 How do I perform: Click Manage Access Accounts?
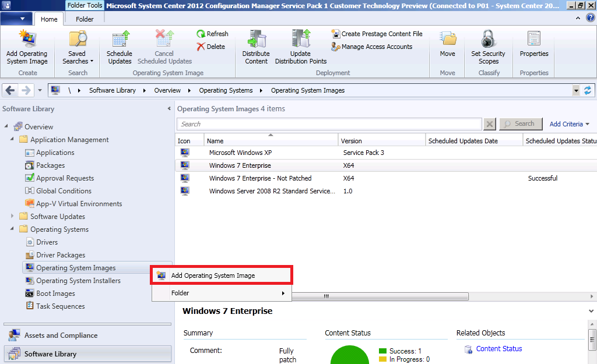click(x=371, y=47)
